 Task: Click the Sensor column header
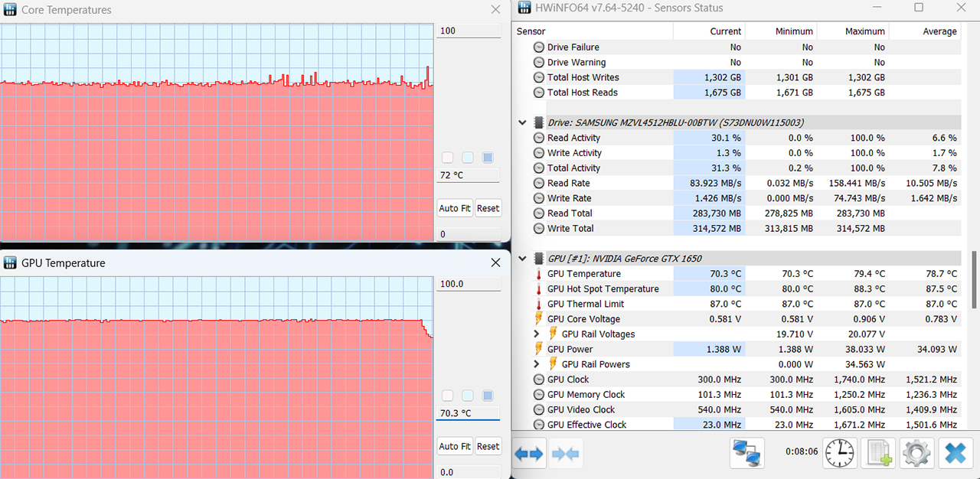coord(531,31)
